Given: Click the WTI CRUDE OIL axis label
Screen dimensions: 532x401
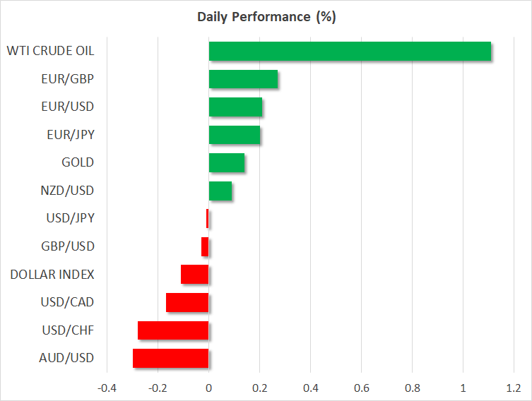Looking at the screenshot, I should (50, 51).
